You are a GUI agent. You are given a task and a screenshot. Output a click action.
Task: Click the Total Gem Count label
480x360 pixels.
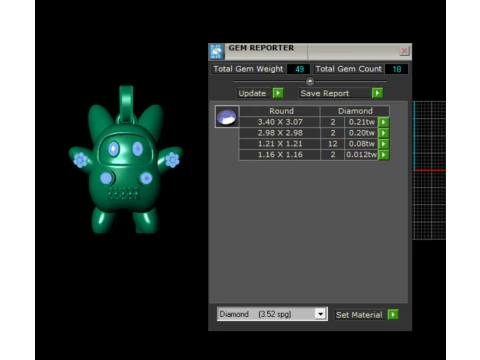pyautogui.click(x=348, y=69)
